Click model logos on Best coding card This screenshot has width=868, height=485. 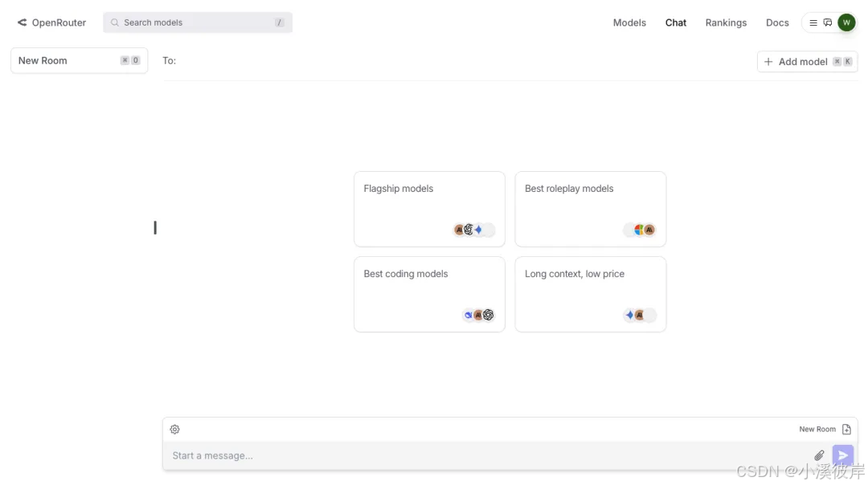[479, 315]
